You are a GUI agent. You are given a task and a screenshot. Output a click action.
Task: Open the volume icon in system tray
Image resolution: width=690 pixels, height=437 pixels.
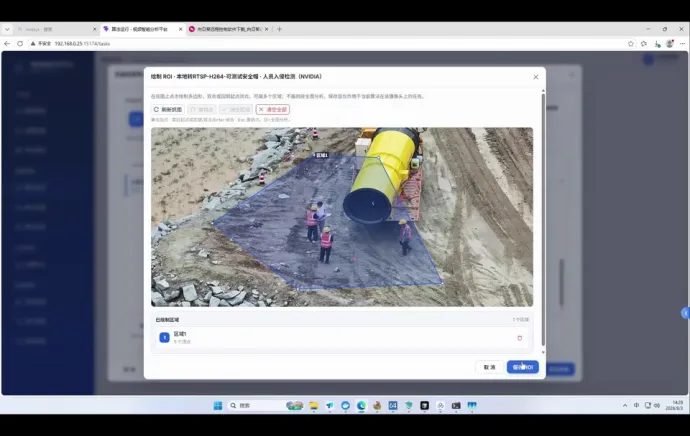[x=657, y=405]
